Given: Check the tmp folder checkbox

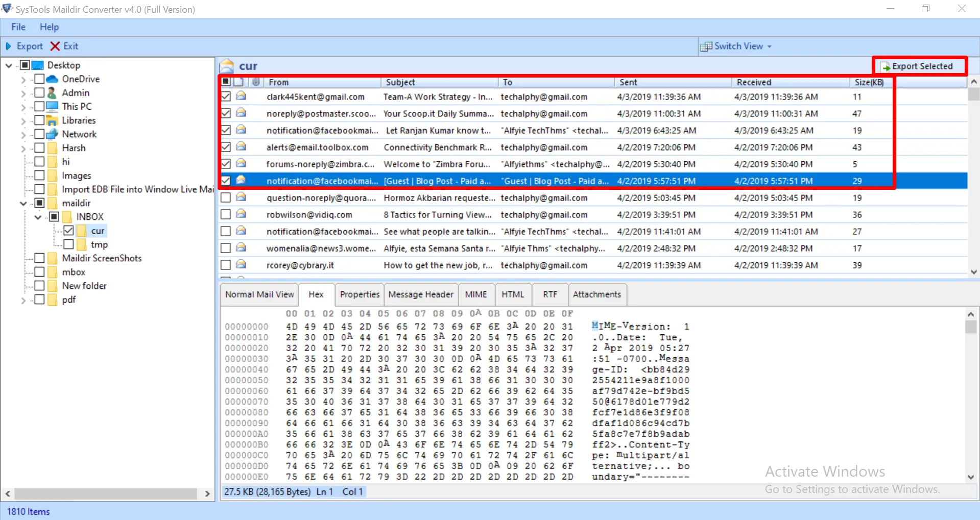Looking at the screenshot, I should click(68, 244).
